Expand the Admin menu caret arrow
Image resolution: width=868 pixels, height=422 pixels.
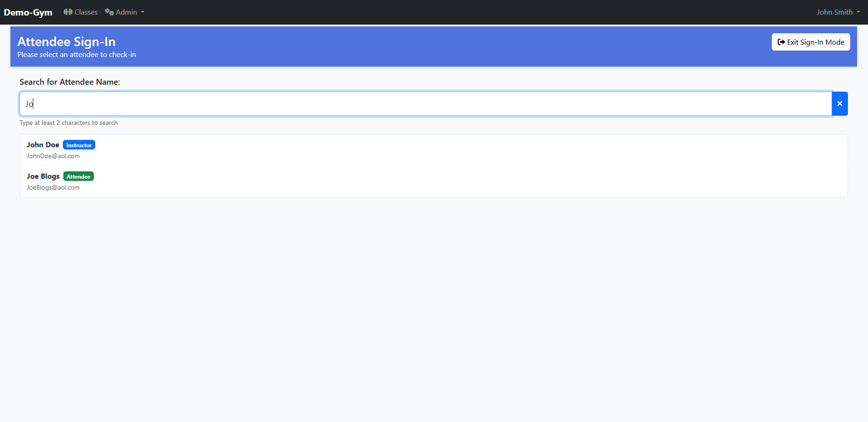point(143,12)
